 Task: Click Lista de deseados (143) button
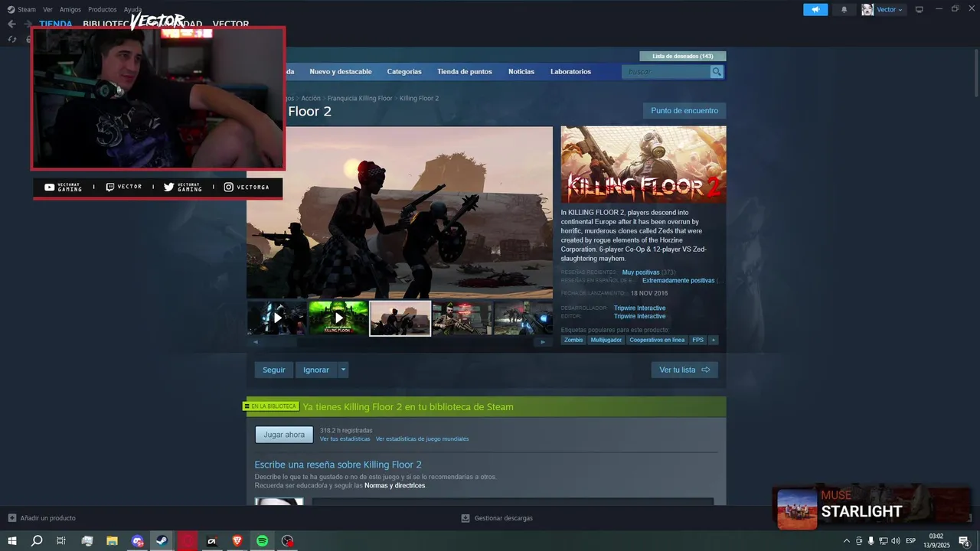[x=683, y=56]
